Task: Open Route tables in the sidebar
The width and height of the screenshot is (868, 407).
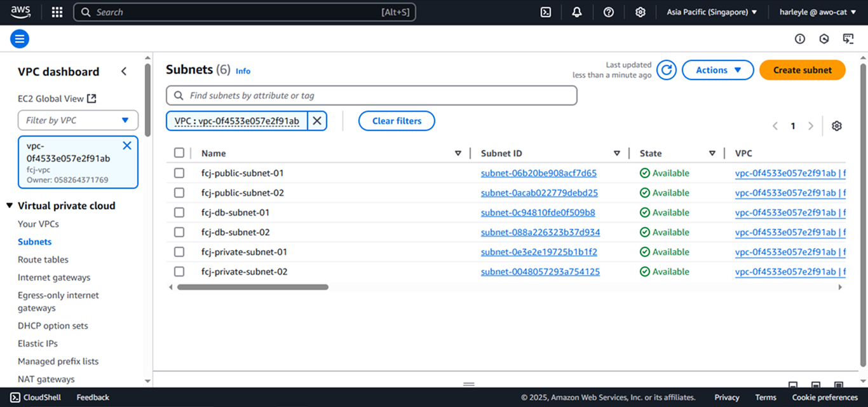Action: click(43, 259)
